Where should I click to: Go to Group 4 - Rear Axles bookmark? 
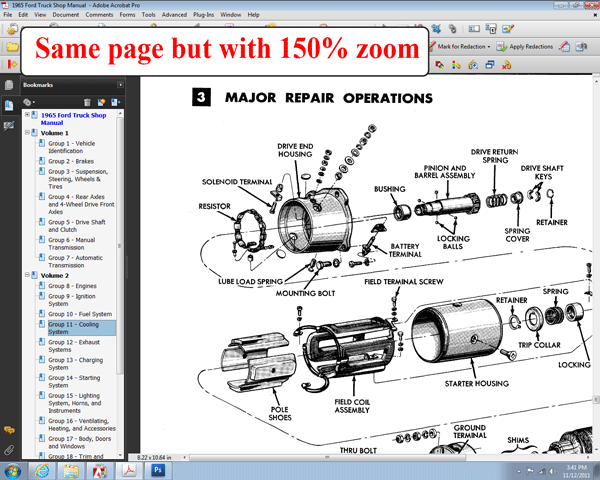click(x=81, y=204)
